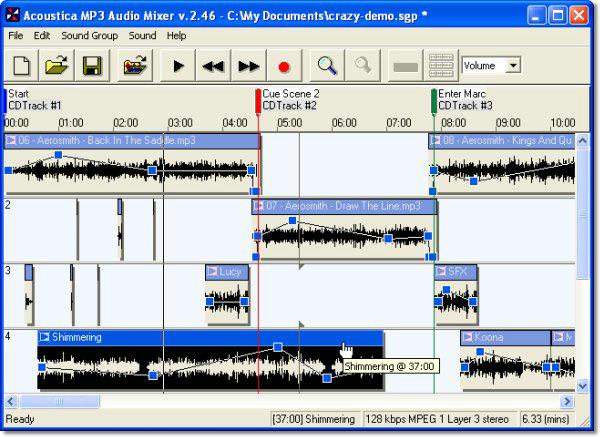Start recording with the red record button

coord(284,66)
